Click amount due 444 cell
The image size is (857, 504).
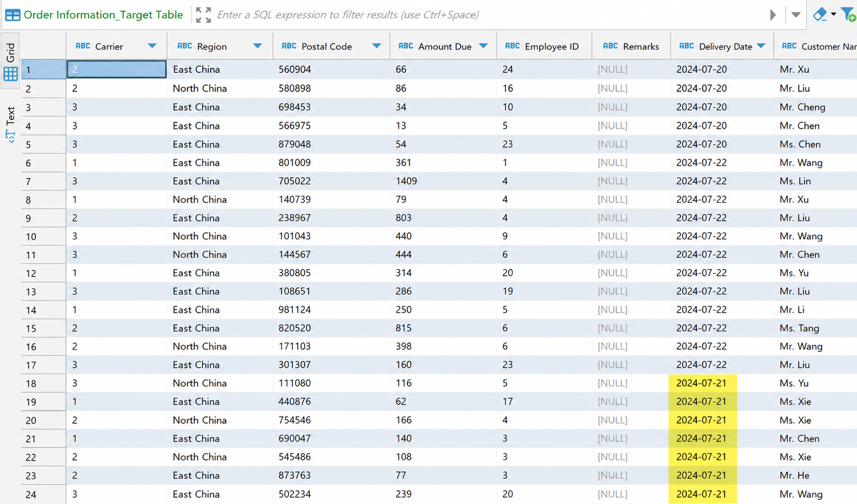[443, 254]
